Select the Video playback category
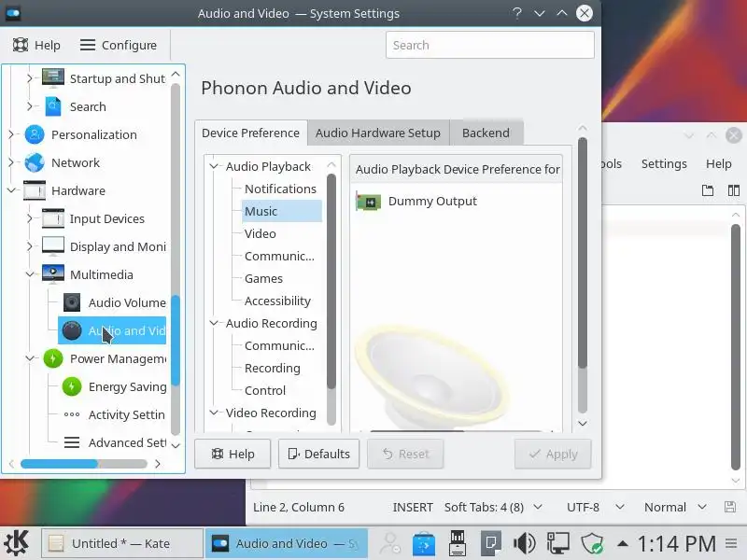The image size is (747, 560). tap(261, 233)
